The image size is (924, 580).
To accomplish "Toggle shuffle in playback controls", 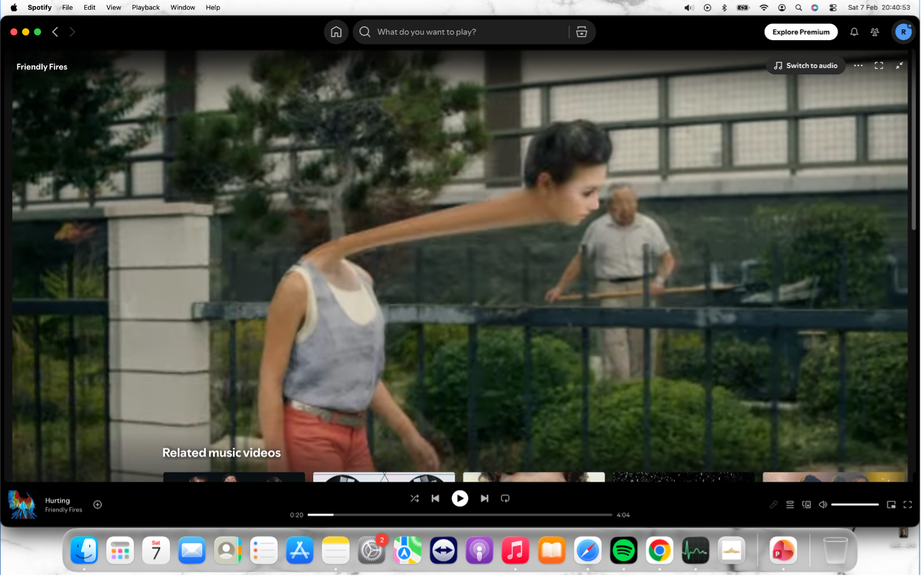I will pos(414,498).
